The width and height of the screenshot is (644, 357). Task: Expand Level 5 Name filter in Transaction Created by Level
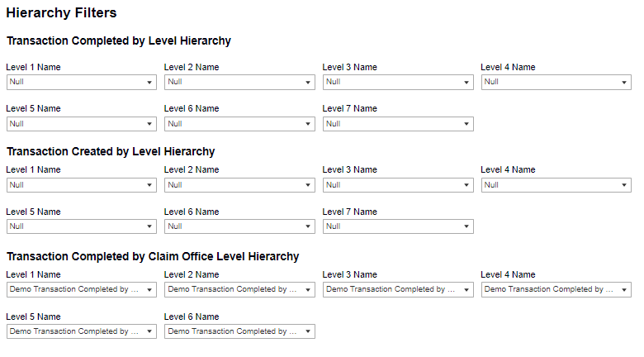[81, 226]
